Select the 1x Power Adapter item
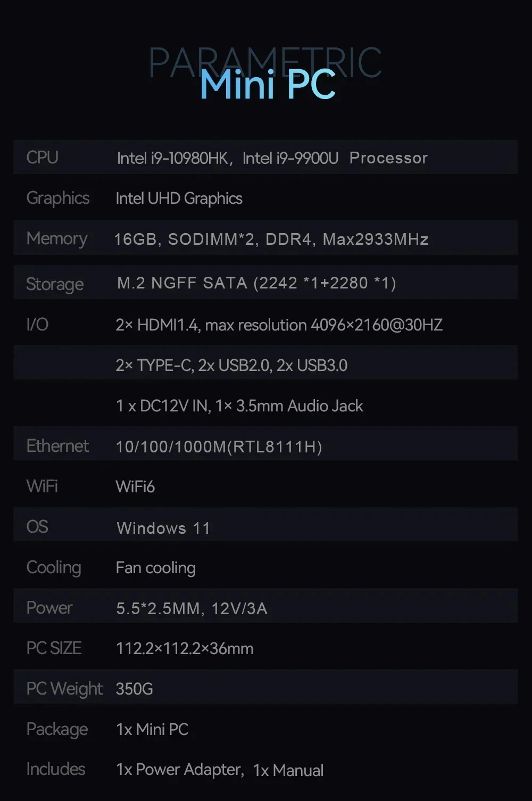532x801 pixels. coord(180,770)
